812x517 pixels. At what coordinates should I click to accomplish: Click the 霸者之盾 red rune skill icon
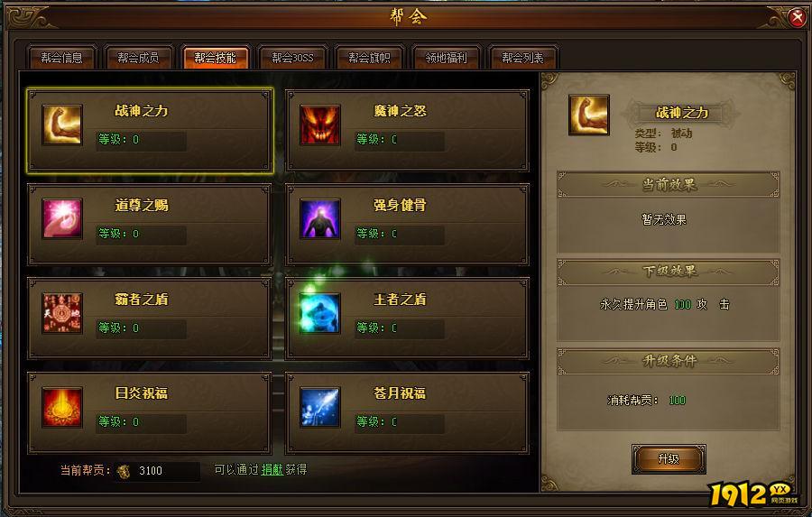point(62,313)
